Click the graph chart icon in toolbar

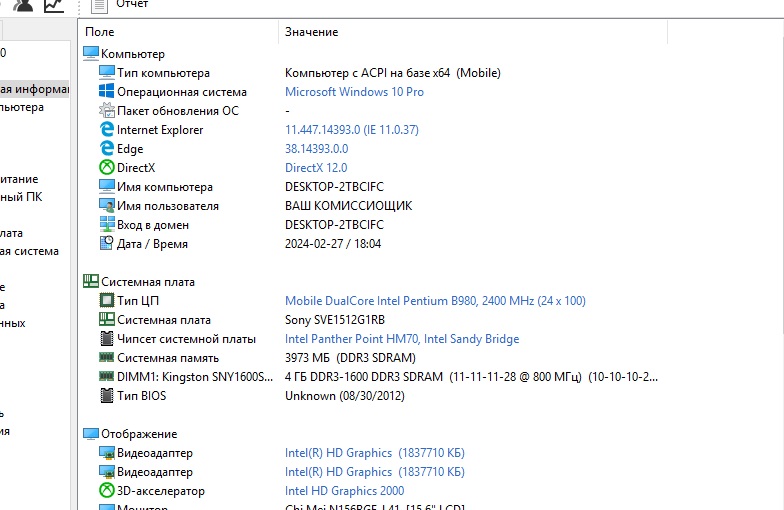pyautogui.click(x=54, y=6)
